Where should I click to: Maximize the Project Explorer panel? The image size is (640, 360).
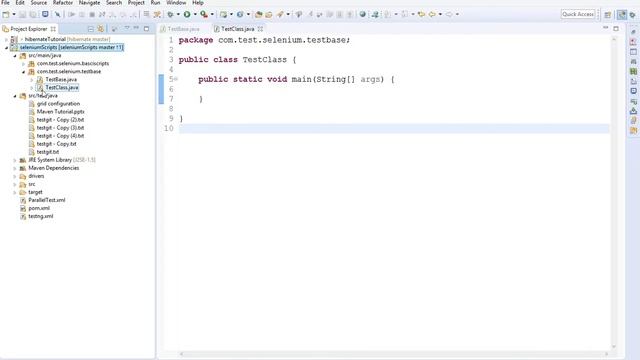pyautogui.click(x=146, y=29)
